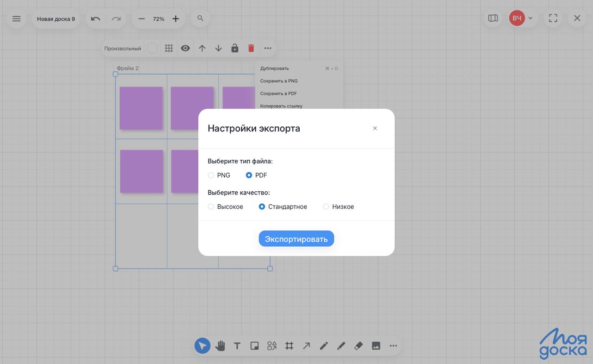This screenshot has height=364, width=593.
Task: Pick the Arrow connector tool
Action: (306, 345)
